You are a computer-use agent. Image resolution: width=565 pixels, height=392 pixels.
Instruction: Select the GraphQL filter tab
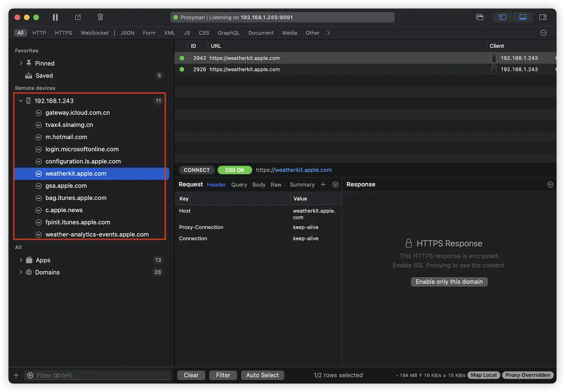pyautogui.click(x=229, y=33)
